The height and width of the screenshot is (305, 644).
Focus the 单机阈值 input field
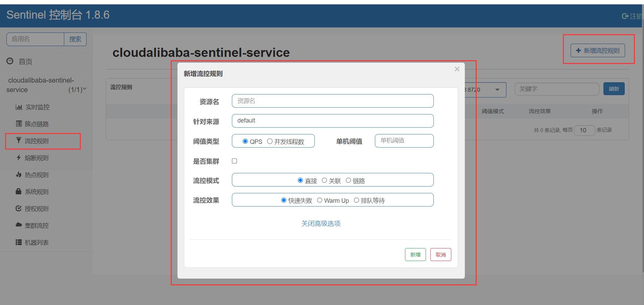[404, 141]
